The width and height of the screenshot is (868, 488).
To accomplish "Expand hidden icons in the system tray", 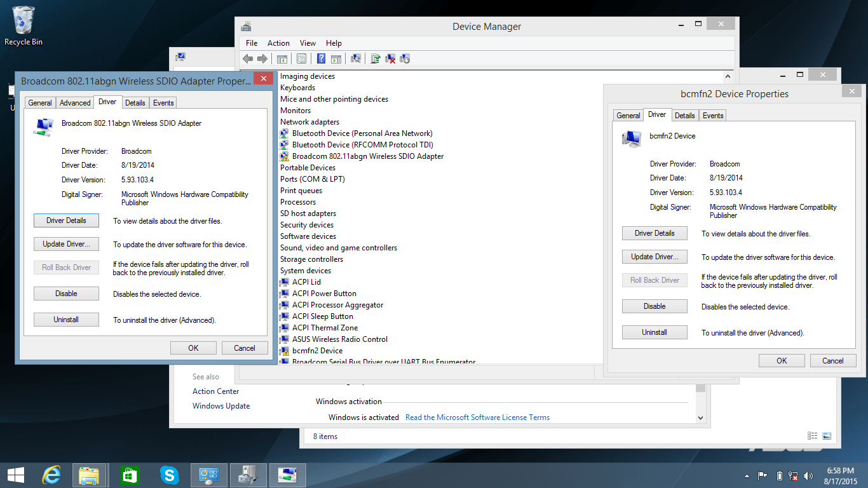I will (x=747, y=475).
